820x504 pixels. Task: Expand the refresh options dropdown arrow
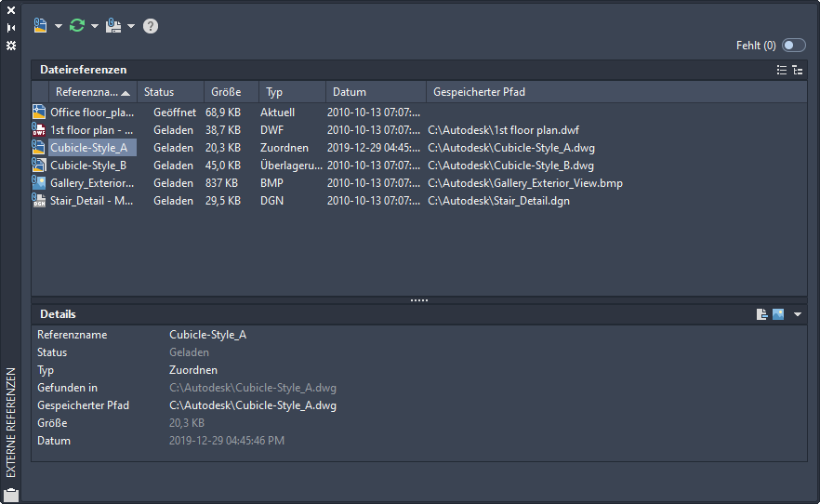point(95,26)
